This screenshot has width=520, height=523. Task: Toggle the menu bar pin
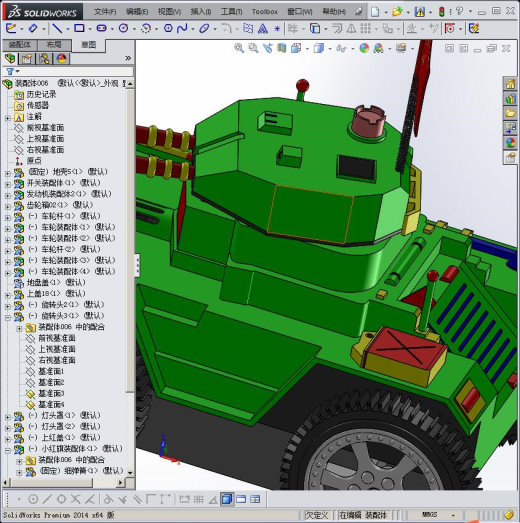pos(359,12)
